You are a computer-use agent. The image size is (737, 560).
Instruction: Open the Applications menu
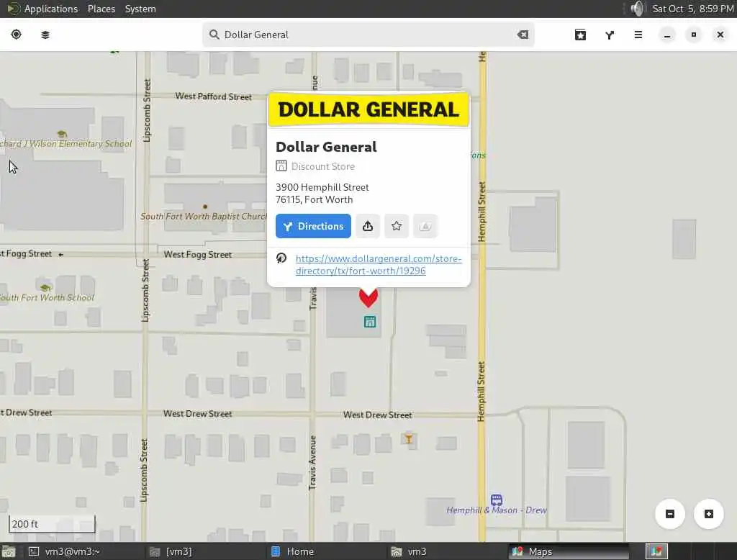click(51, 9)
